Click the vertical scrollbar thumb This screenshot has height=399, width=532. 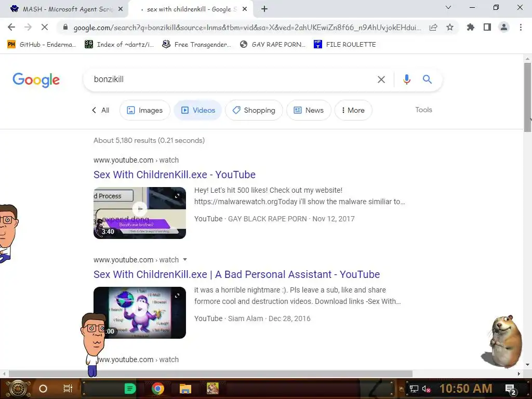point(527,97)
